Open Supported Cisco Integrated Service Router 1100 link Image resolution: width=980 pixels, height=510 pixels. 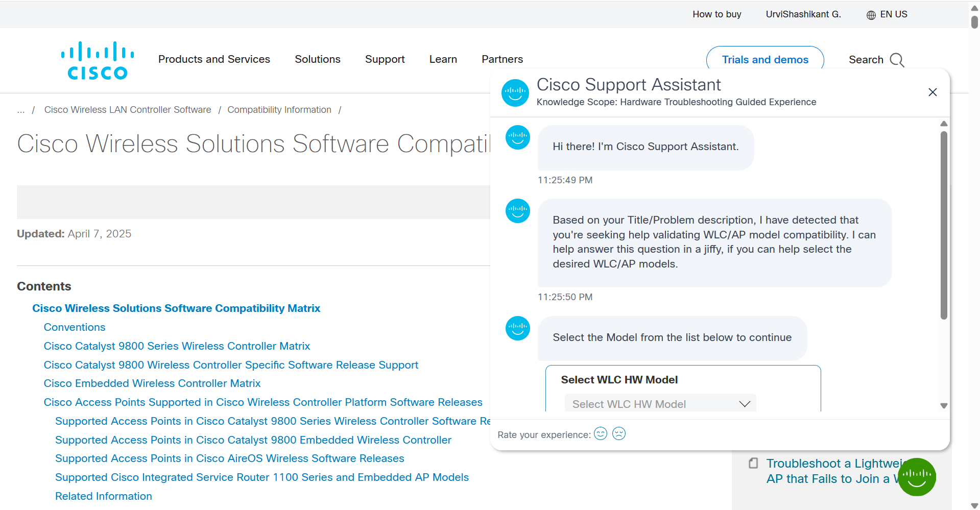[262, 477]
